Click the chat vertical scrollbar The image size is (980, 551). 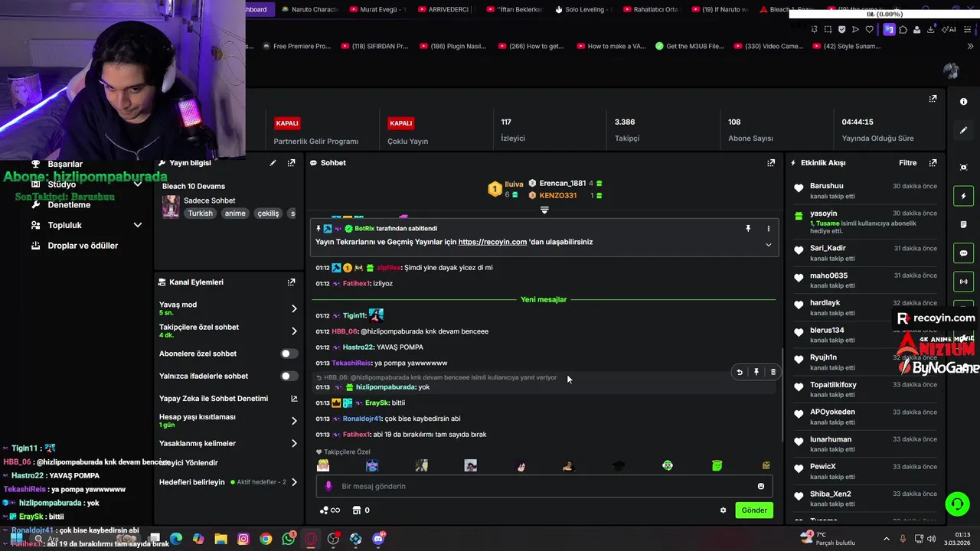tap(781, 396)
